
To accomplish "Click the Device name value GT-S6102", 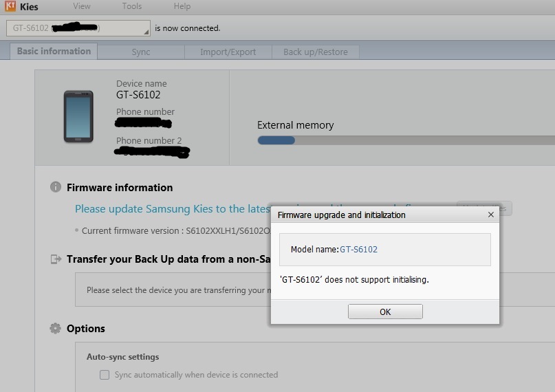I will [x=138, y=95].
